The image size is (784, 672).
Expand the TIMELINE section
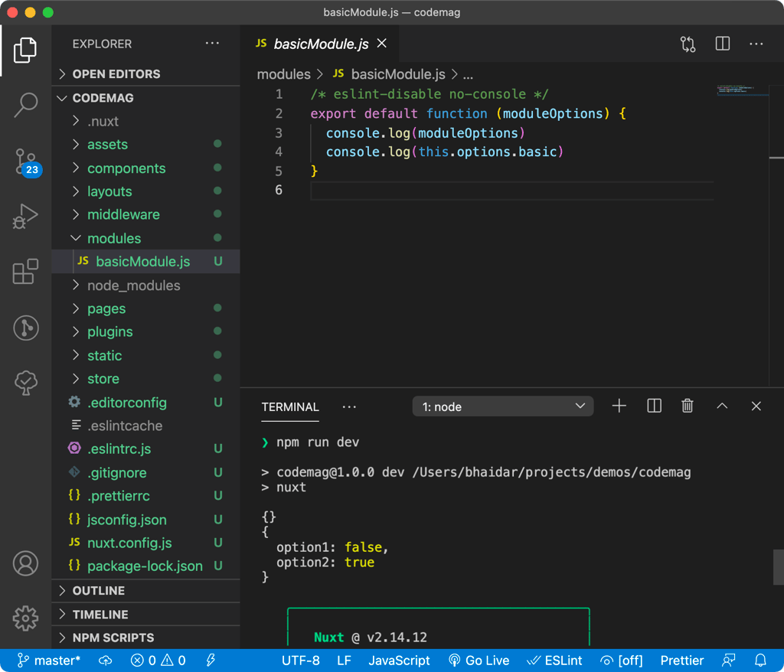(145, 615)
